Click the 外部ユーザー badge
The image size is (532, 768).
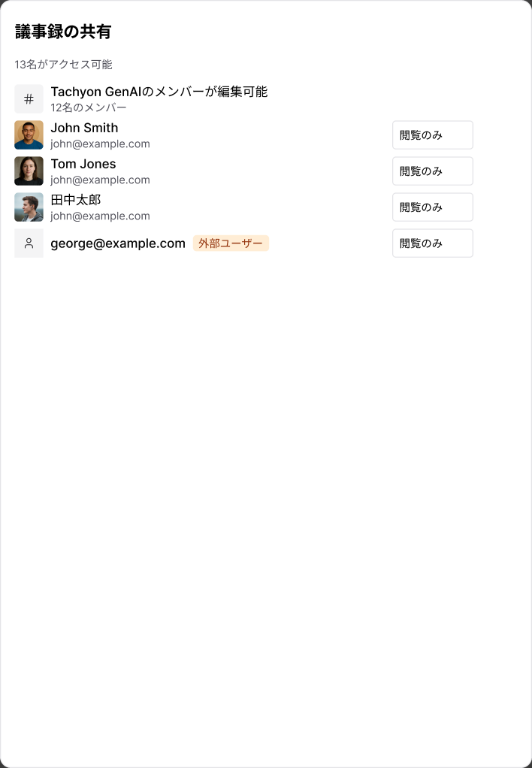(231, 243)
